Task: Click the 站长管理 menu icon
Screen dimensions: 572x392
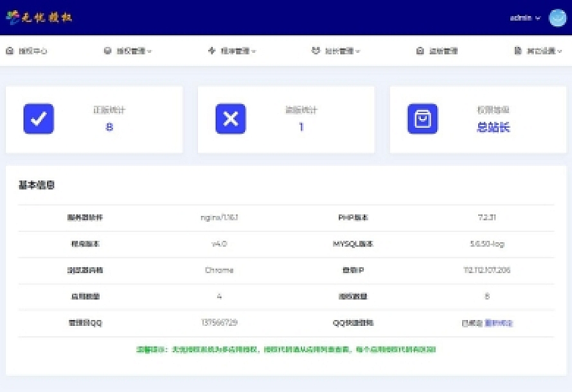Action: pyautogui.click(x=316, y=51)
